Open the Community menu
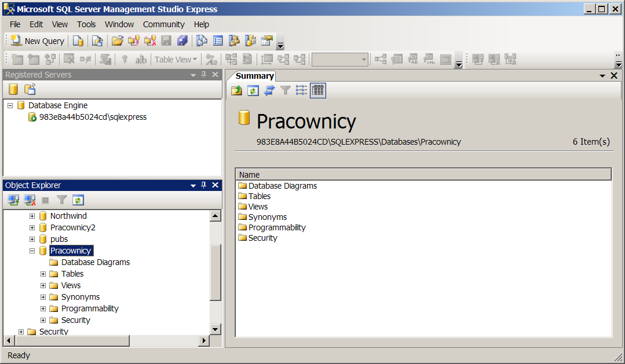The image size is (625, 364). click(164, 24)
